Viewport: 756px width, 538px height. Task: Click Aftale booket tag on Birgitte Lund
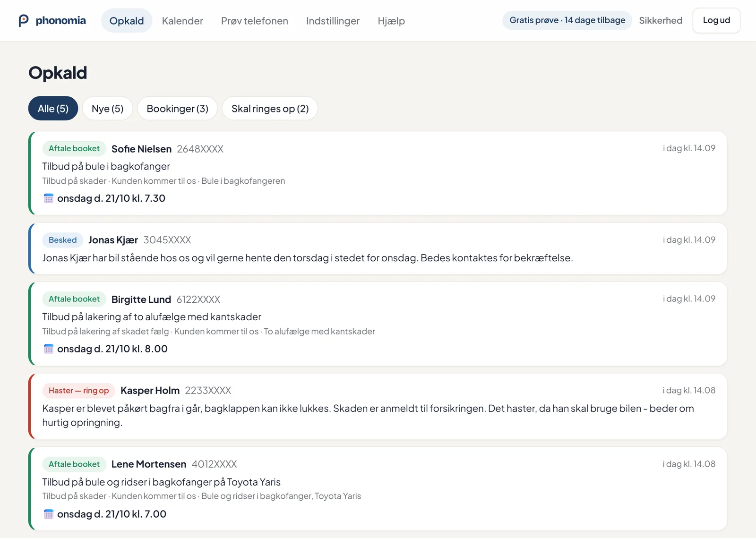[74, 299]
